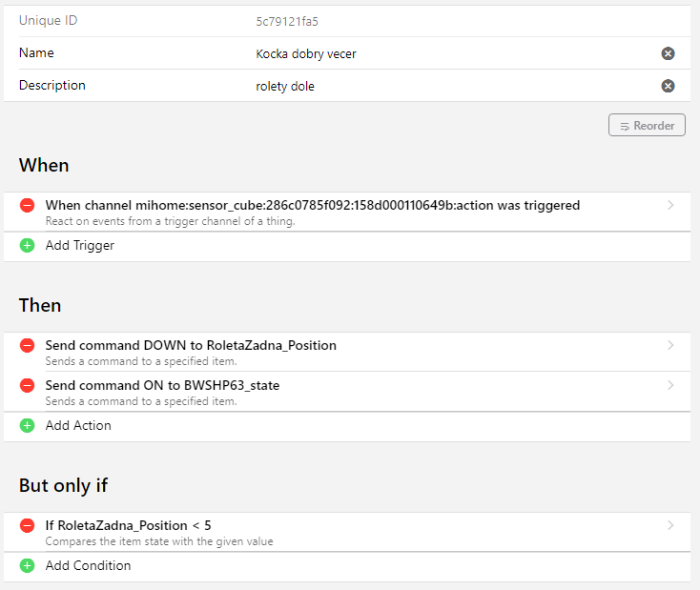The height and width of the screenshot is (590, 700).
Task: Open channel trigger details via chevron
Action: click(x=670, y=205)
